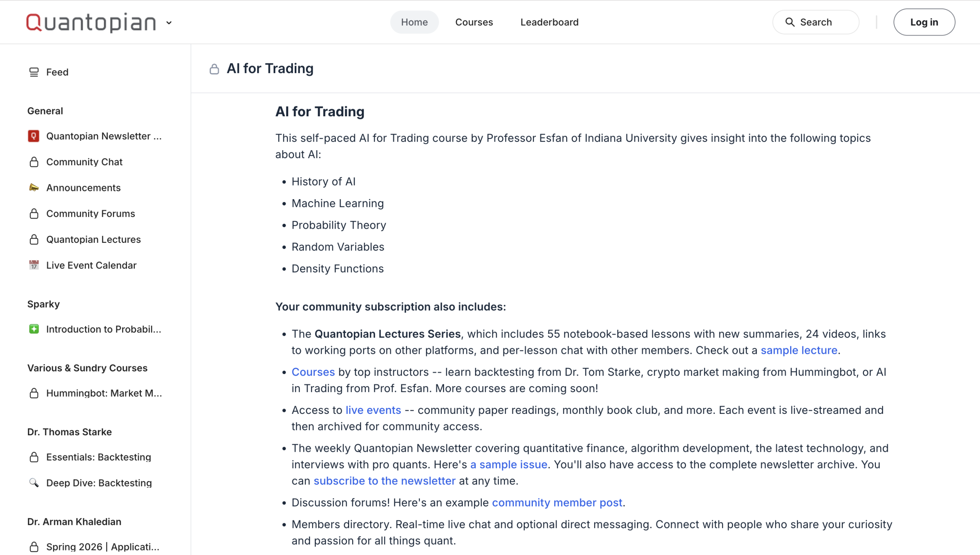Click the Feed icon in the sidebar

coord(34,72)
